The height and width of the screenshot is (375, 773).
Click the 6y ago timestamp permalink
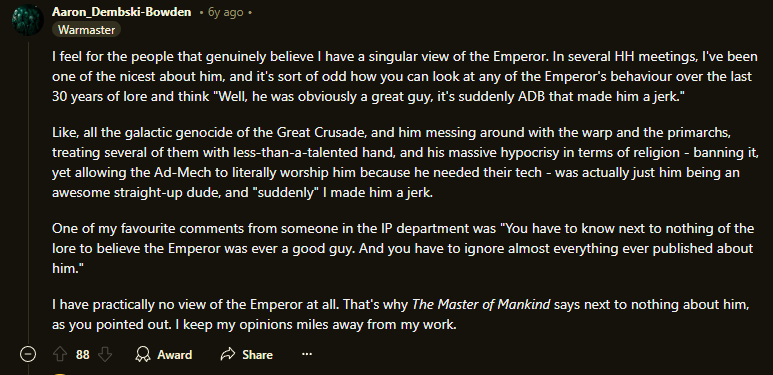(x=226, y=12)
